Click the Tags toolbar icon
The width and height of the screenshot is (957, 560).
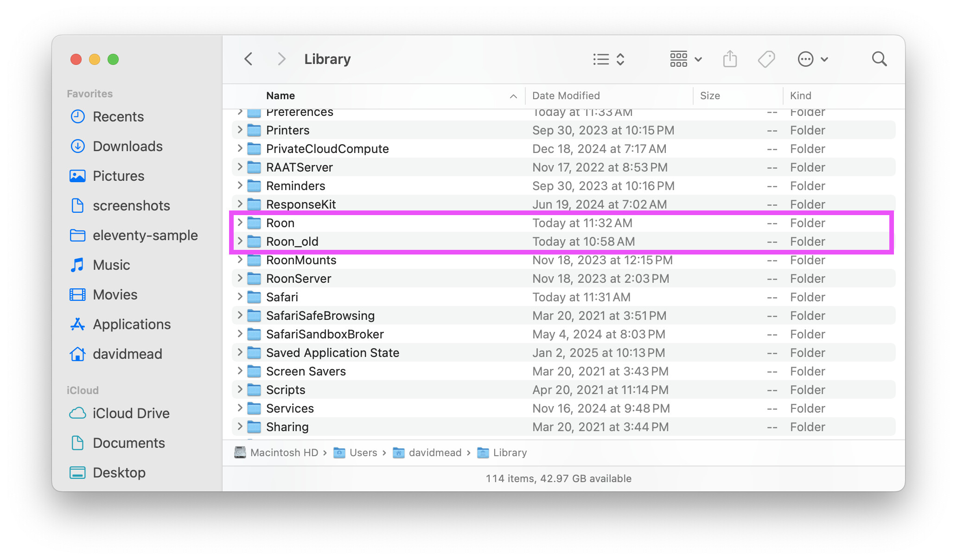pos(766,59)
